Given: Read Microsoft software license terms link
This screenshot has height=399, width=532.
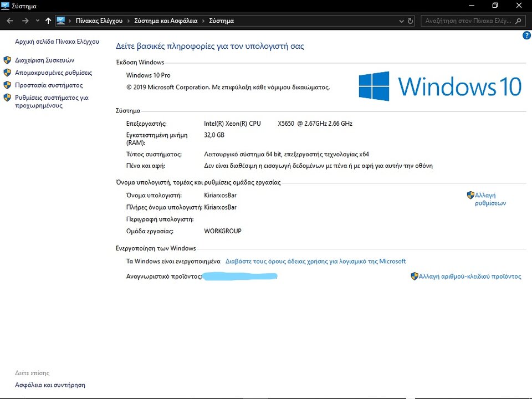Looking at the screenshot, I should tap(315, 261).
